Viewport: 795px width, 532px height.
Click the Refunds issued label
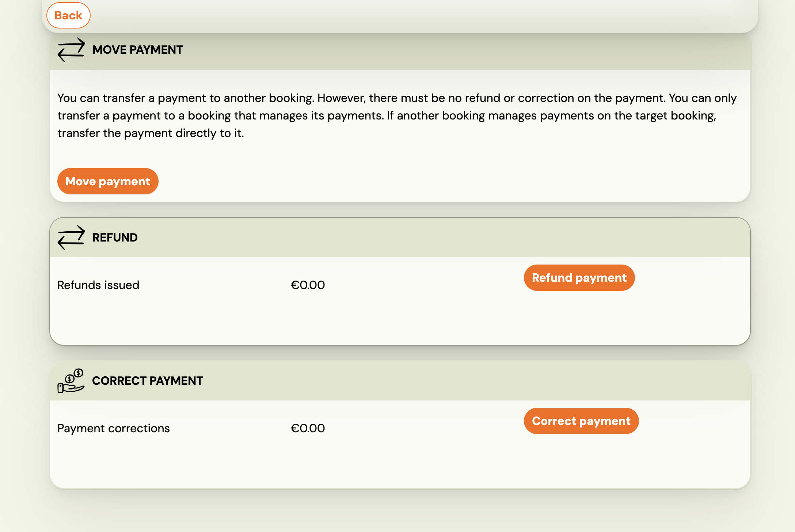[x=98, y=285]
